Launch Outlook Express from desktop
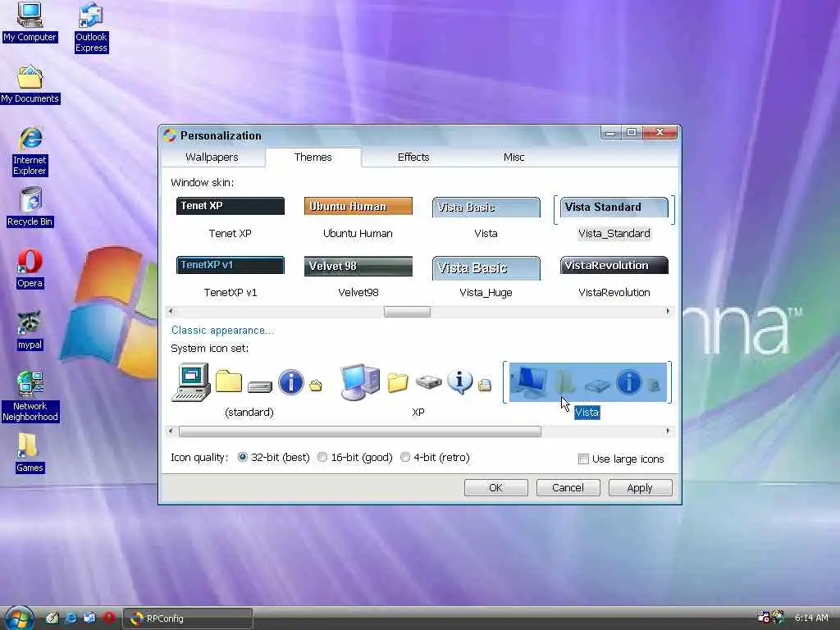Viewport: 840px width, 630px height. [x=91, y=27]
